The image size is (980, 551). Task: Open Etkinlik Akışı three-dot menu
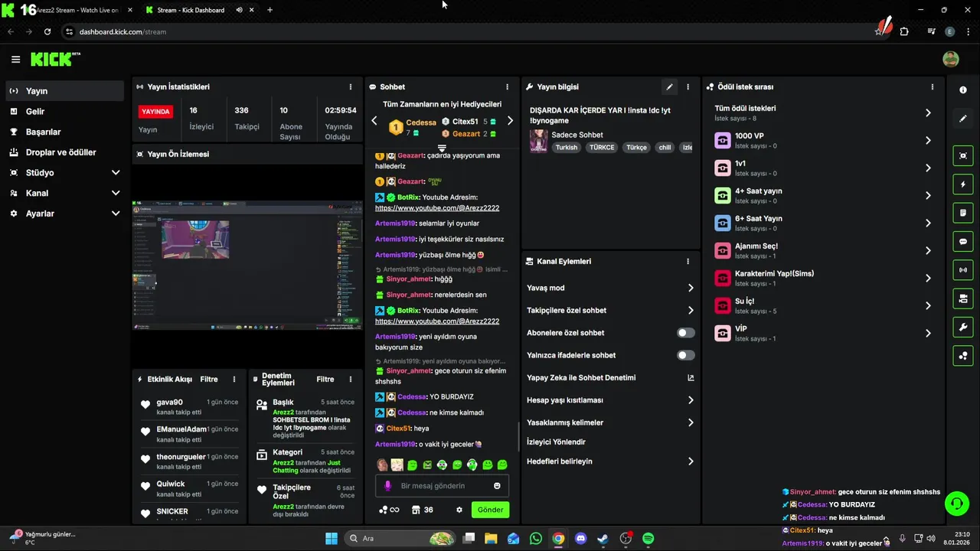pos(234,379)
